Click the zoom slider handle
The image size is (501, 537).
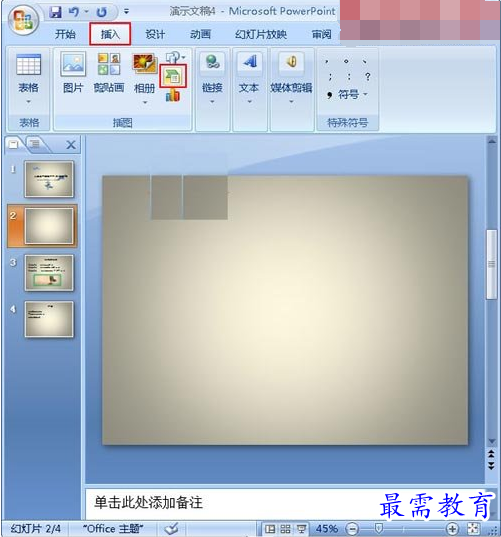[x=378, y=528]
